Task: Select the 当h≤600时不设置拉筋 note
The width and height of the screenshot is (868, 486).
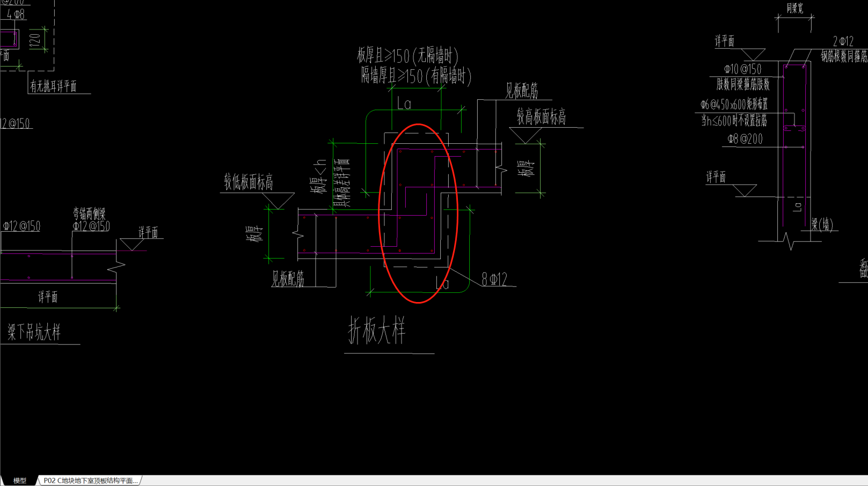Action: (x=734, y=121)
